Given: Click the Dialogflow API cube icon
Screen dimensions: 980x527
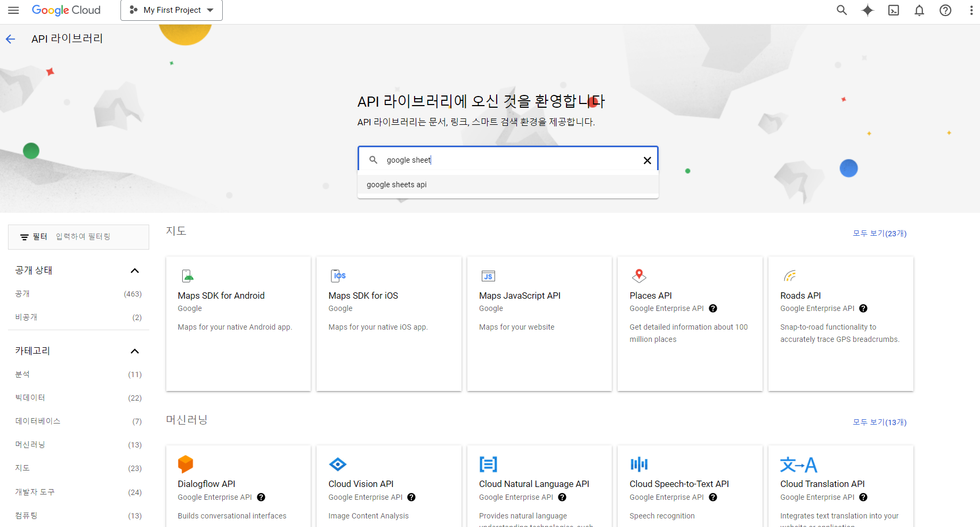Looking at the screenshot, I should 185,464.
